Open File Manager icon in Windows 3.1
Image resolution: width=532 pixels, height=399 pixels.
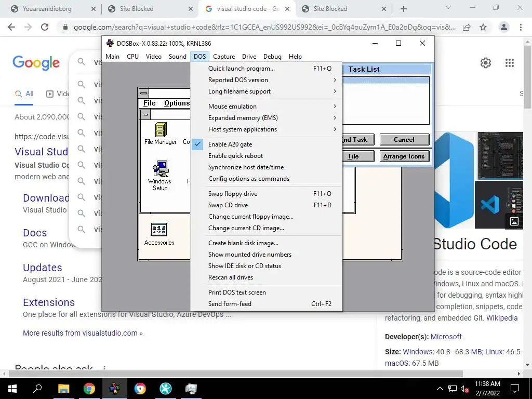(161, 134)
